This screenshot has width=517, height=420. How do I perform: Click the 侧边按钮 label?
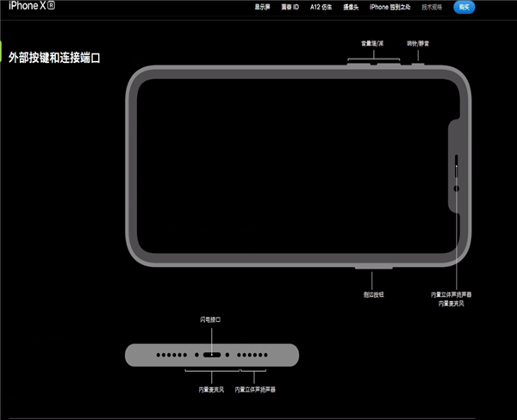pos(374,294)
